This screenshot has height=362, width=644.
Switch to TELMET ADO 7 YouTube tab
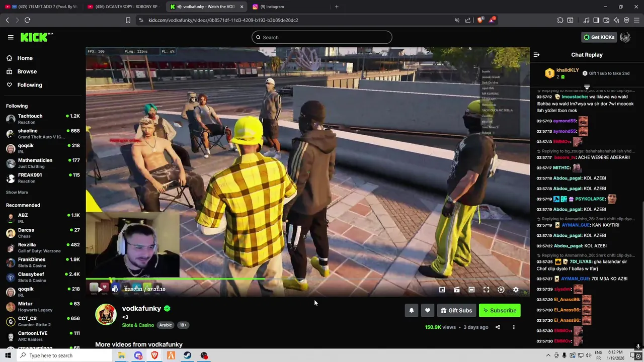(x=41, y=7)
